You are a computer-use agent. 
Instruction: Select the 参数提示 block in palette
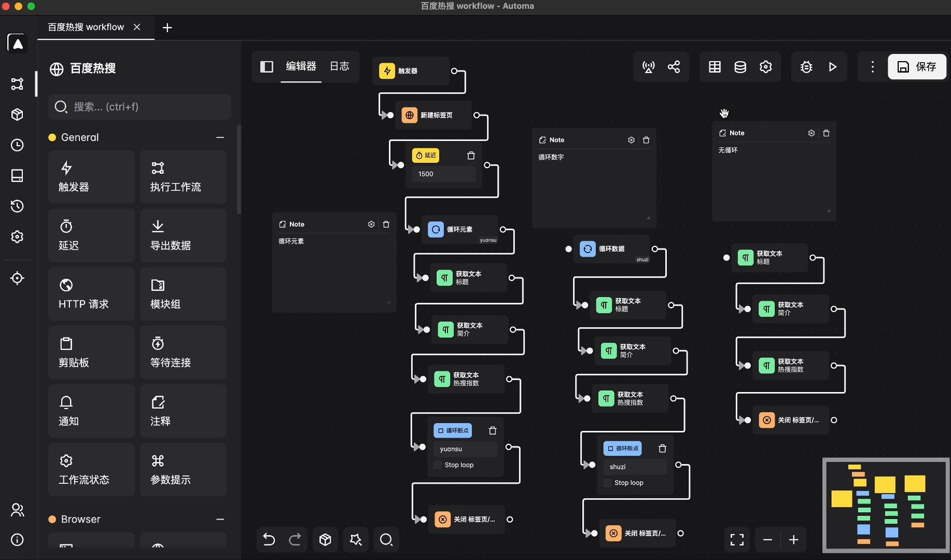click(x=183, y=470)
